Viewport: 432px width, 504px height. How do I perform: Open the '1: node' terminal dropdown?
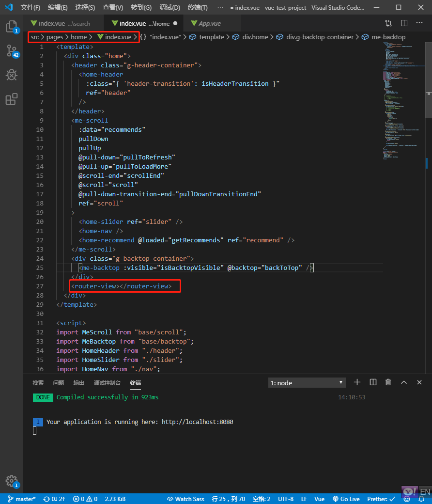tap(307, 383)
